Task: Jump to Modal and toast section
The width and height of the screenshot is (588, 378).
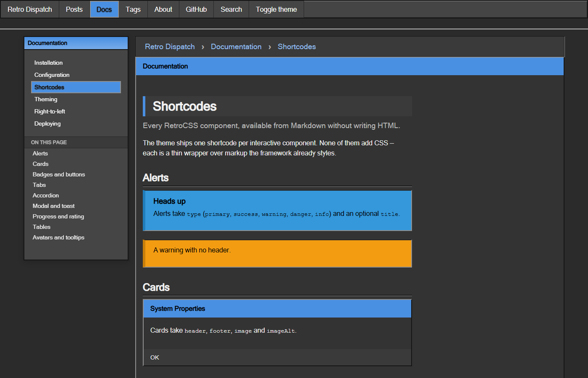Action: click(x=54, y=206)
